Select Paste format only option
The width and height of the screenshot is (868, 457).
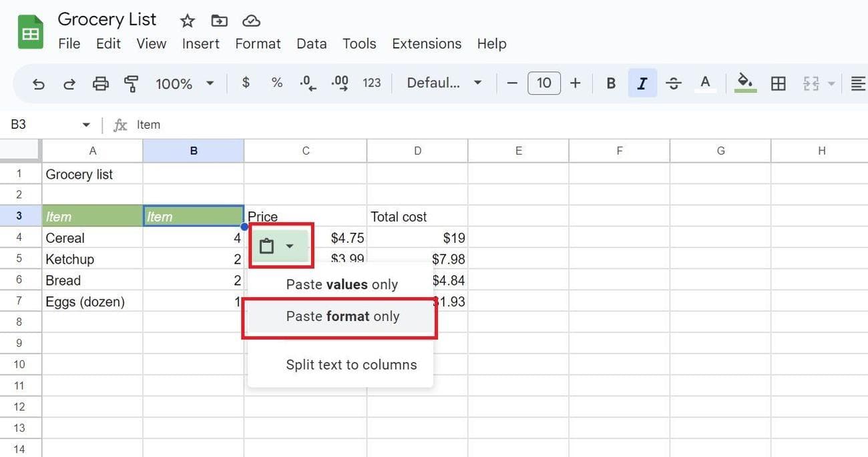(x=342, y=317)
